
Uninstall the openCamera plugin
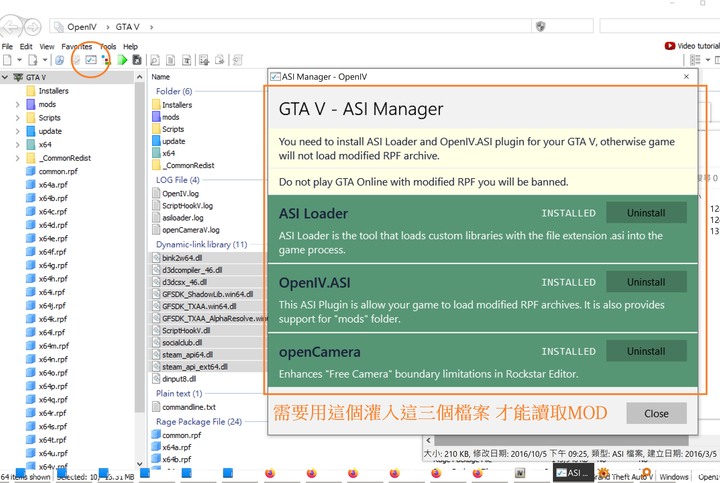[646, 351]
